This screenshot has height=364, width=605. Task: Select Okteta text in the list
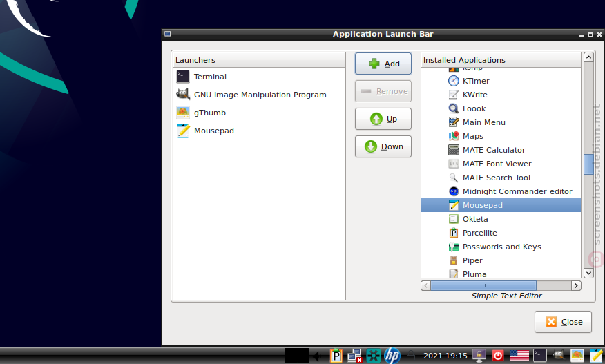click(x=475, y=219)
